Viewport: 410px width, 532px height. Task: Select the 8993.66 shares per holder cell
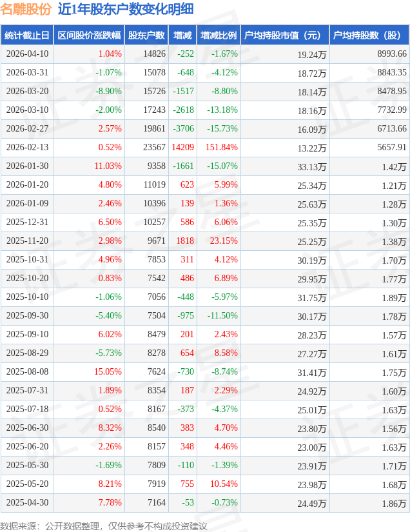pyautogui.click(x=391, y=54)
